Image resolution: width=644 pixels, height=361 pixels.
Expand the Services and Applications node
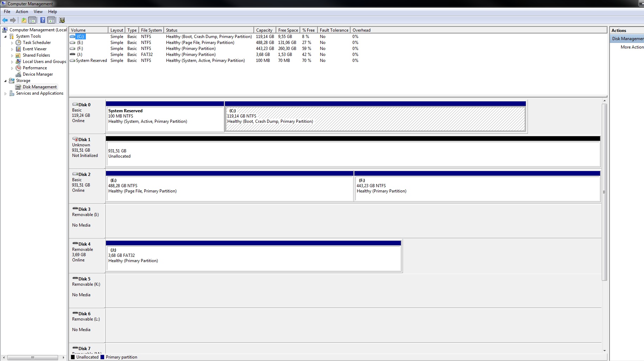5,93
